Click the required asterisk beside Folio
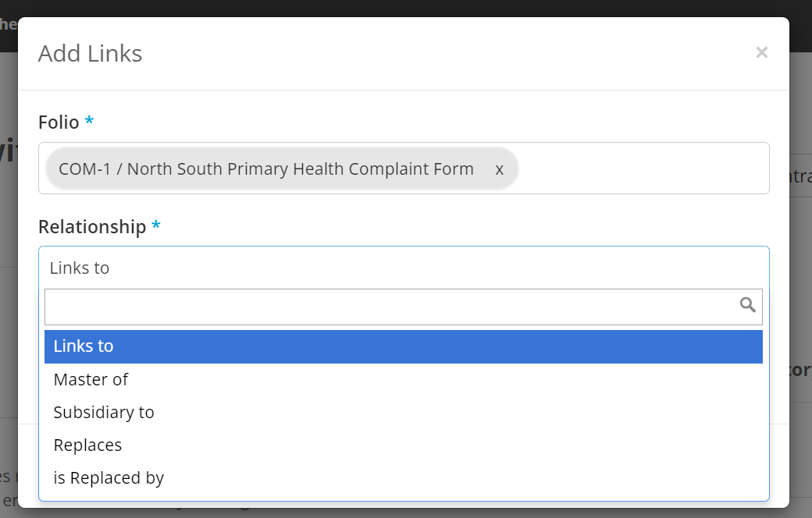This screenshot has height=518, width=812. (x=88, y=122)
